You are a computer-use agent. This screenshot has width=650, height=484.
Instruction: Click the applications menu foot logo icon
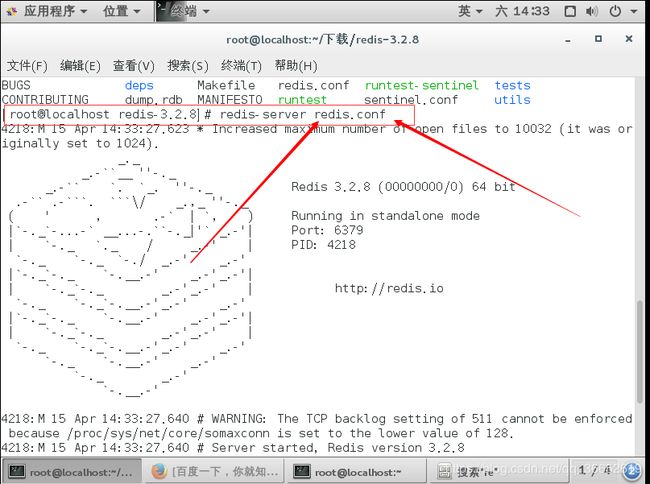pyautogui.click(x=12, y=11)
